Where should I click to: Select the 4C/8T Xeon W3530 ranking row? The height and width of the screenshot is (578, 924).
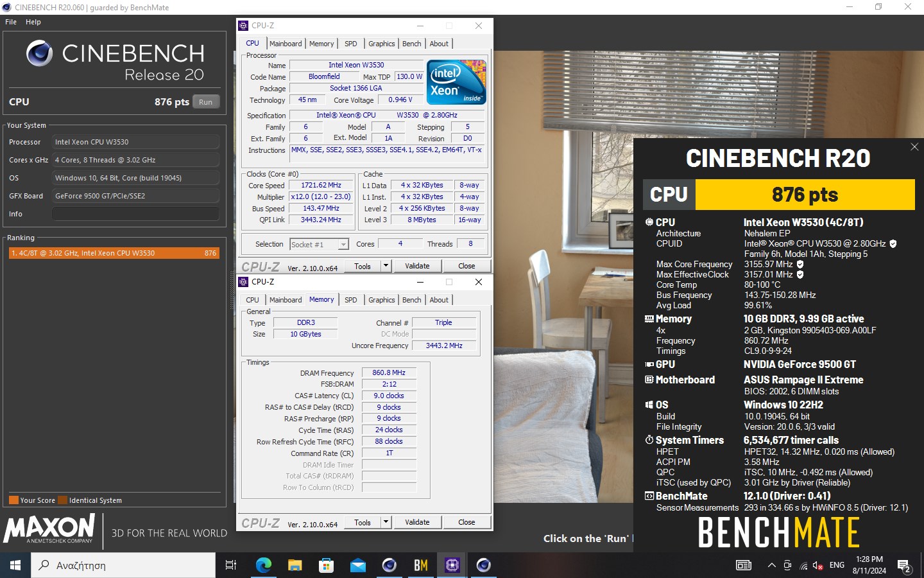click(x=114, y=253)
